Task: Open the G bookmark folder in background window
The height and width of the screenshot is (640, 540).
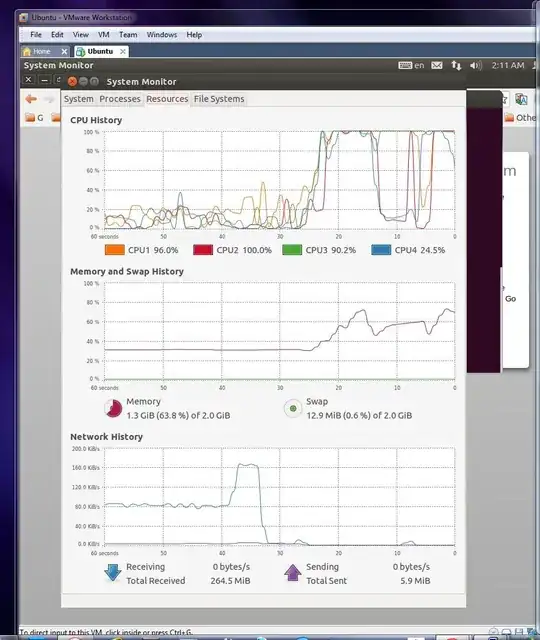Action: 34,118
